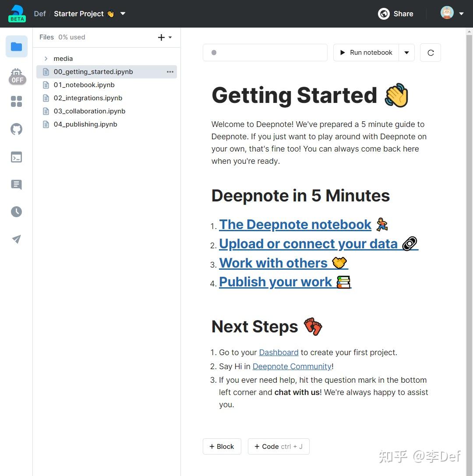The width and height of the screenshot is (473, 476).
Task: Open the Terminal panel icon
Action: 16,157
